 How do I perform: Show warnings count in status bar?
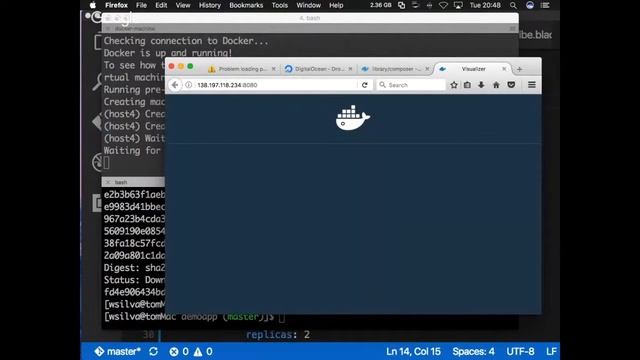[x=203, y=351]
